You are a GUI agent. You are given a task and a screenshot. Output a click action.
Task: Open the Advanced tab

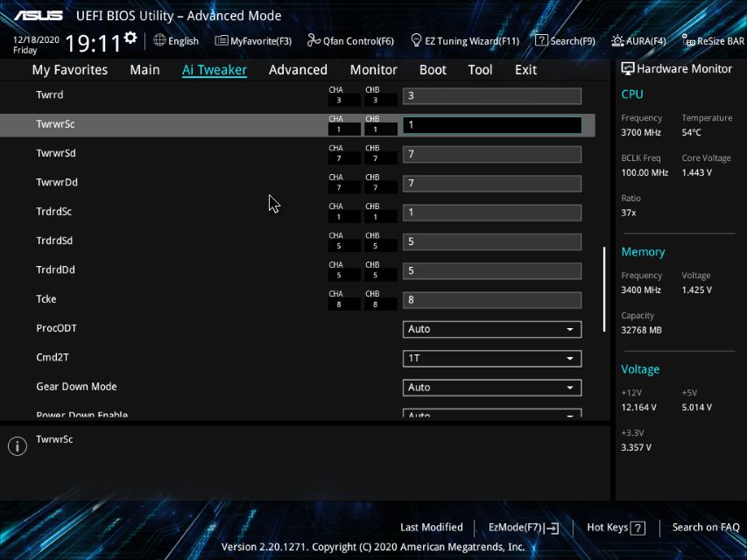pos(298,70)
